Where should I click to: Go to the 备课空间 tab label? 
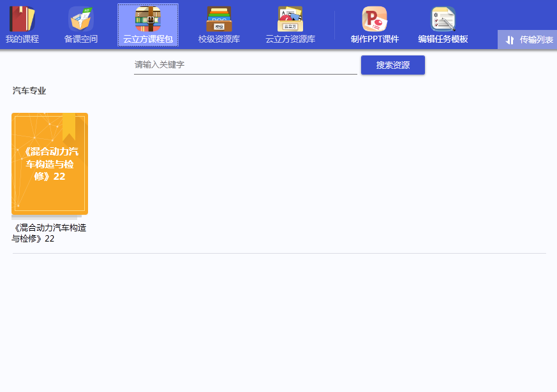pos(81,39)
